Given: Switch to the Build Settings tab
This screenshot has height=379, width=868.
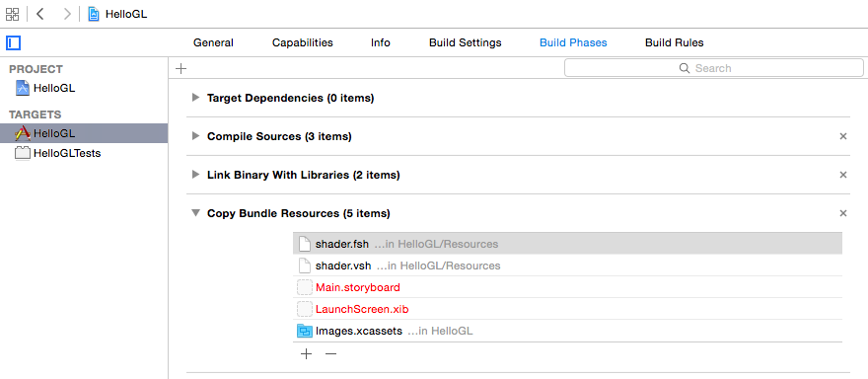Looking at the screenshot, I should (x=465, y=42).
